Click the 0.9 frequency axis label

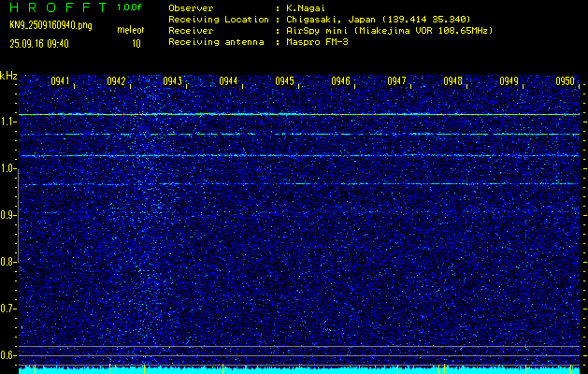coord(8,215)
